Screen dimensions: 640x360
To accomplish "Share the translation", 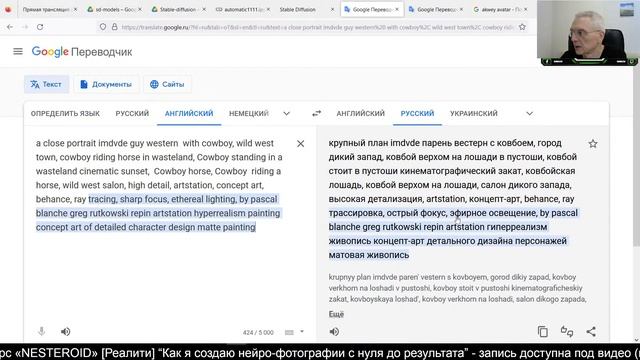I will (x=591, y=331).
